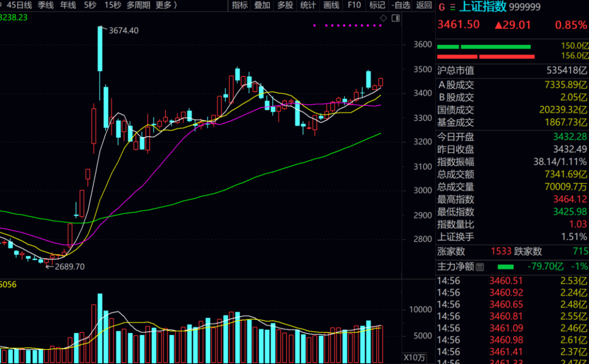This screenshot has width=589, height=364.
Task: Select the 15秒 period tab
Action: (113, 5)
